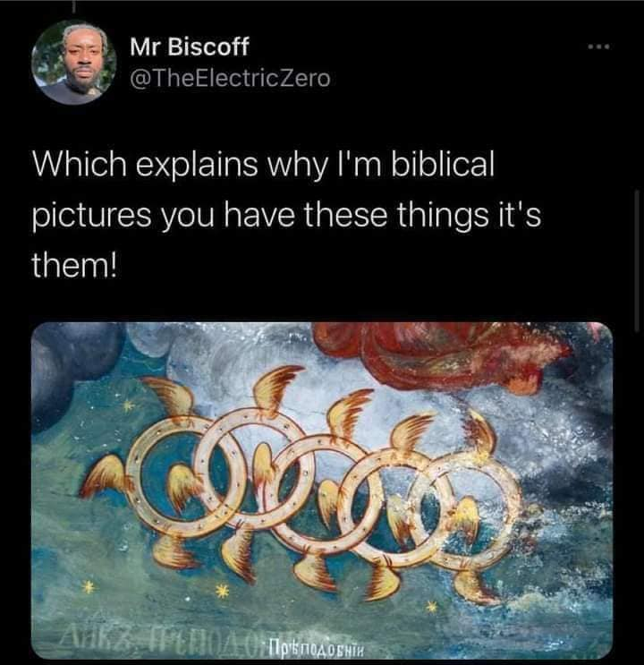Click the yellow star beneath the center rings

(221, 590)
